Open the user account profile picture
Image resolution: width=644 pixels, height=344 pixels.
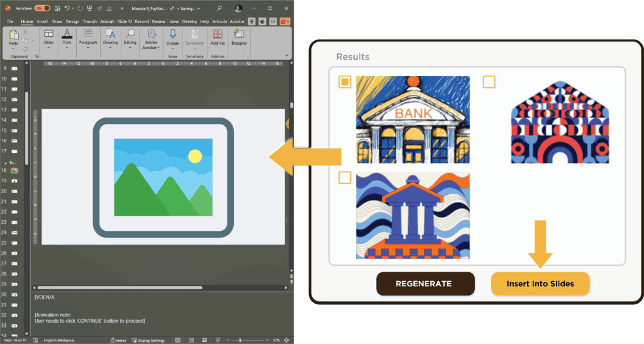(238, 8)
